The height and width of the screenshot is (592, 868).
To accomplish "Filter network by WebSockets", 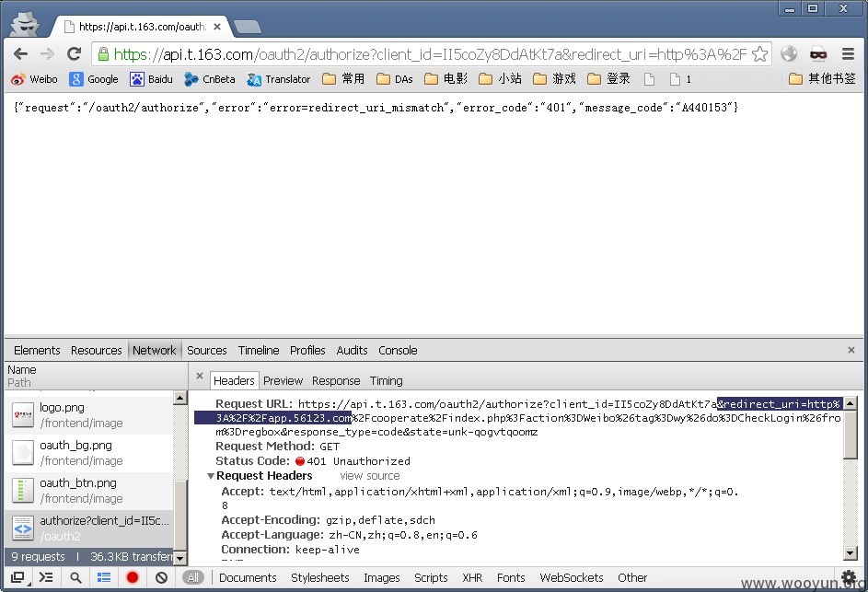I will 572,577.
